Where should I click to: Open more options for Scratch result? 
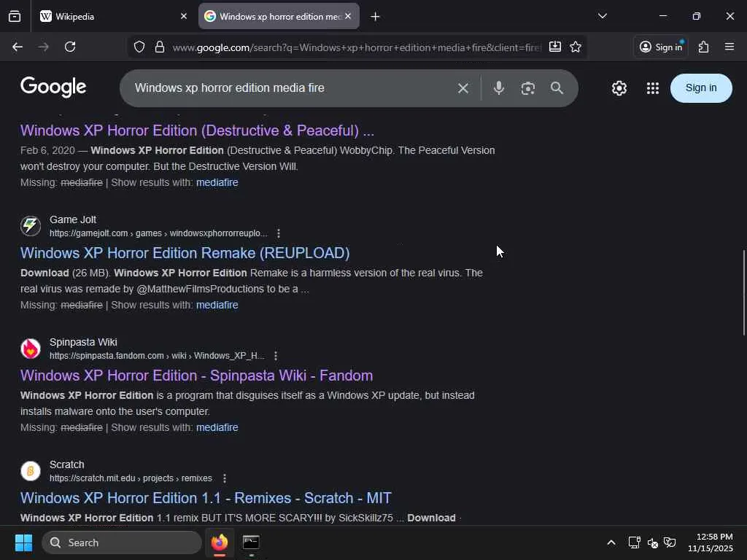tap(225, 478)
